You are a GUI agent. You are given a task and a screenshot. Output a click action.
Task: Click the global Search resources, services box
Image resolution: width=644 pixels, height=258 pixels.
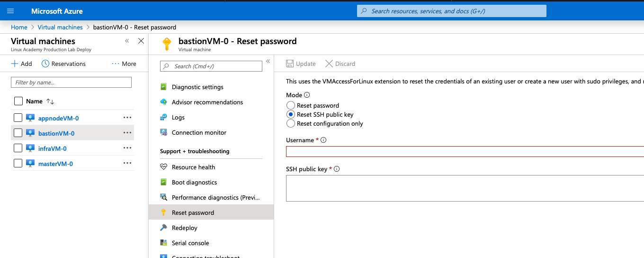pyautogui.click(x=452, y=11)
